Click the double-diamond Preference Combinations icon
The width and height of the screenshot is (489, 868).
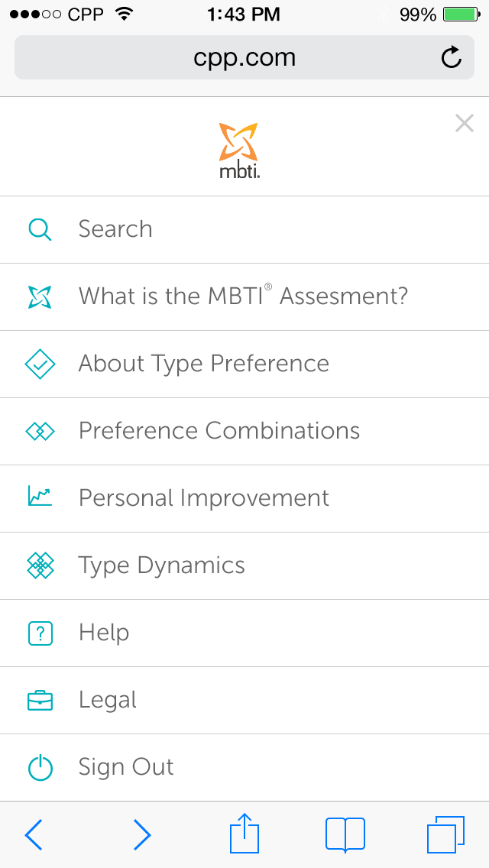[x=40, y=432]
